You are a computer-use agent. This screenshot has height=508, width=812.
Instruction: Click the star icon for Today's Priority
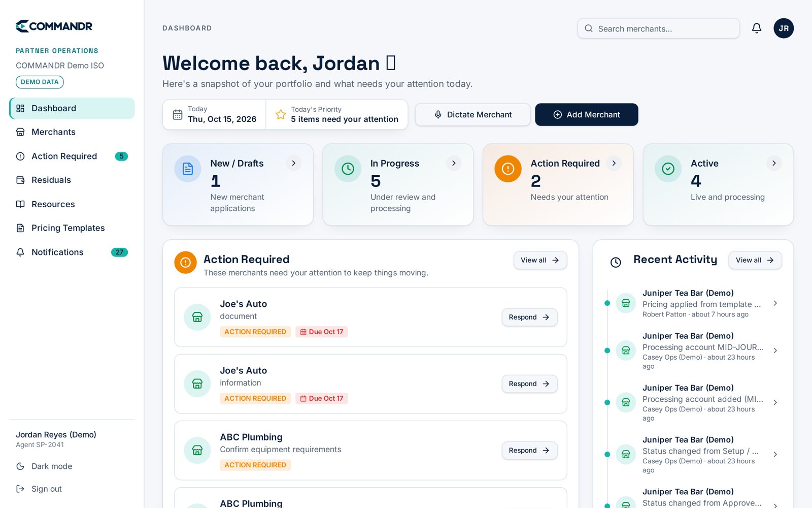(281, 115)
